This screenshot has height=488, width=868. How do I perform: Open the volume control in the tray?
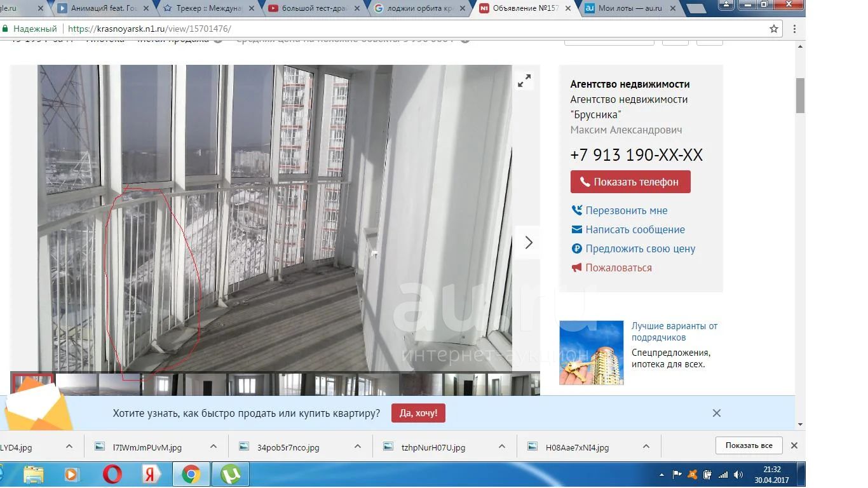(x=738, y=475)
